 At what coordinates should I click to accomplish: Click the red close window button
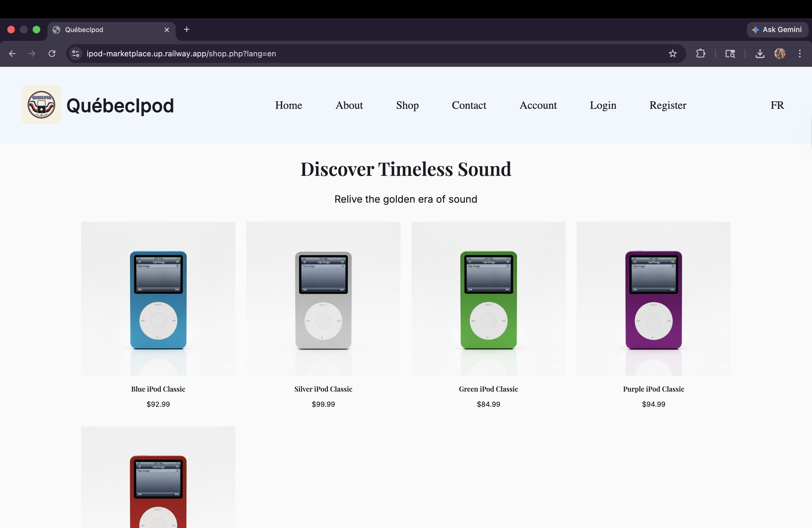11,30
